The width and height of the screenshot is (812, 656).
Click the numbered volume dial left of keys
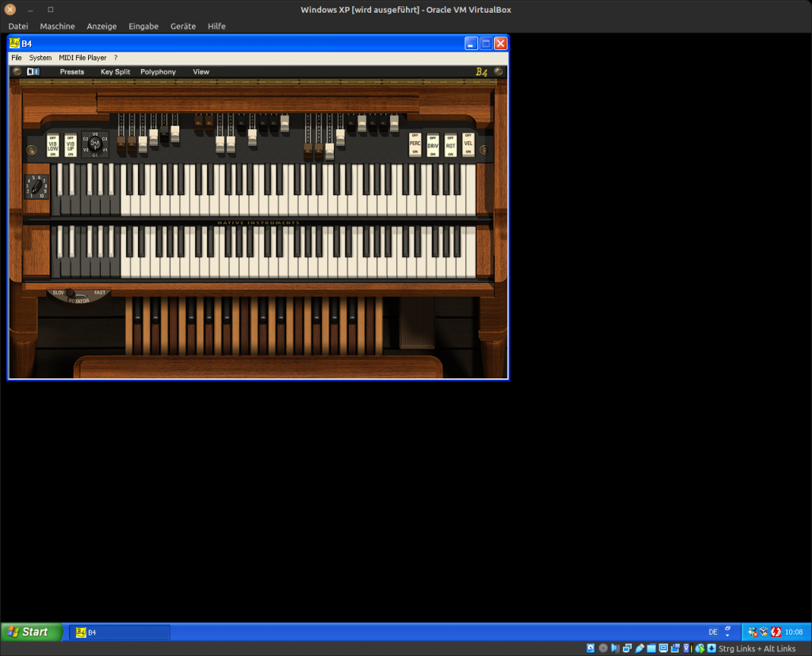click(36, 186)
